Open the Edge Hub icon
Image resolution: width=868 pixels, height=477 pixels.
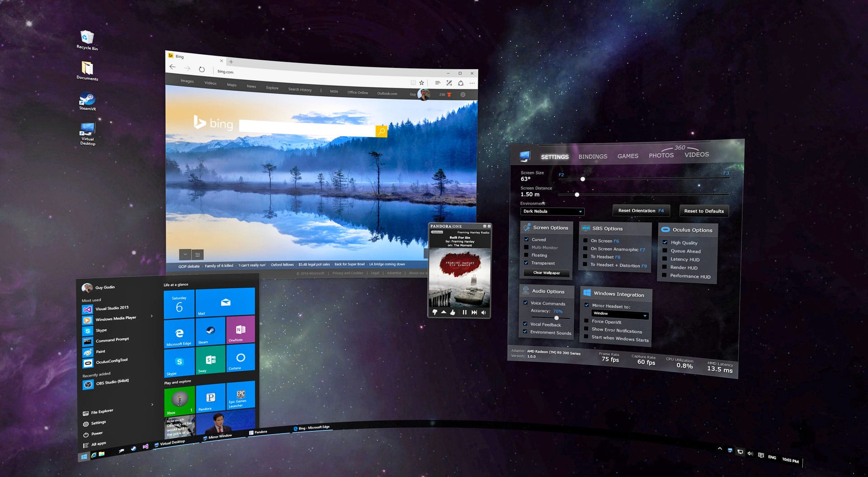pos(437,83)
